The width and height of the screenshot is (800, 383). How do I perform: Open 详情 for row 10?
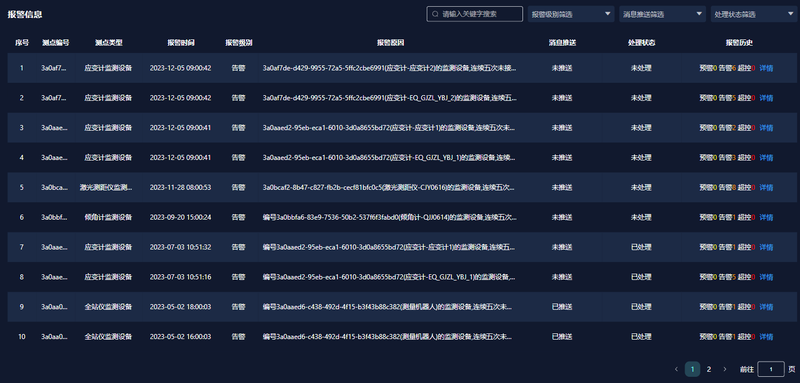point(766,337)
